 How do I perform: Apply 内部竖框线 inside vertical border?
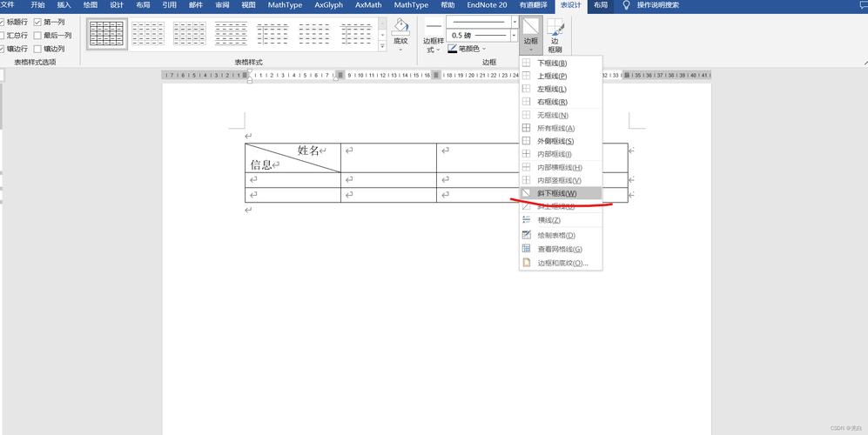[x=560, y=180]
